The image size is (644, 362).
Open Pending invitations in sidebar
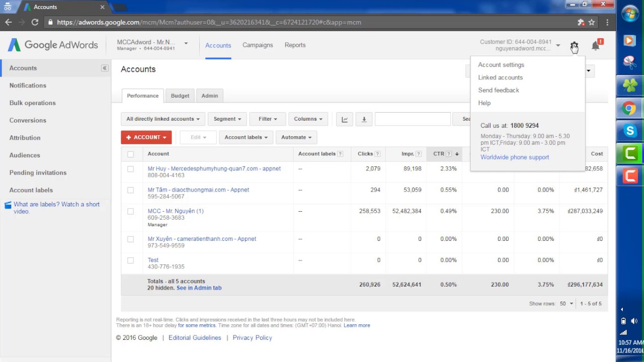click(x=38, y=172)
